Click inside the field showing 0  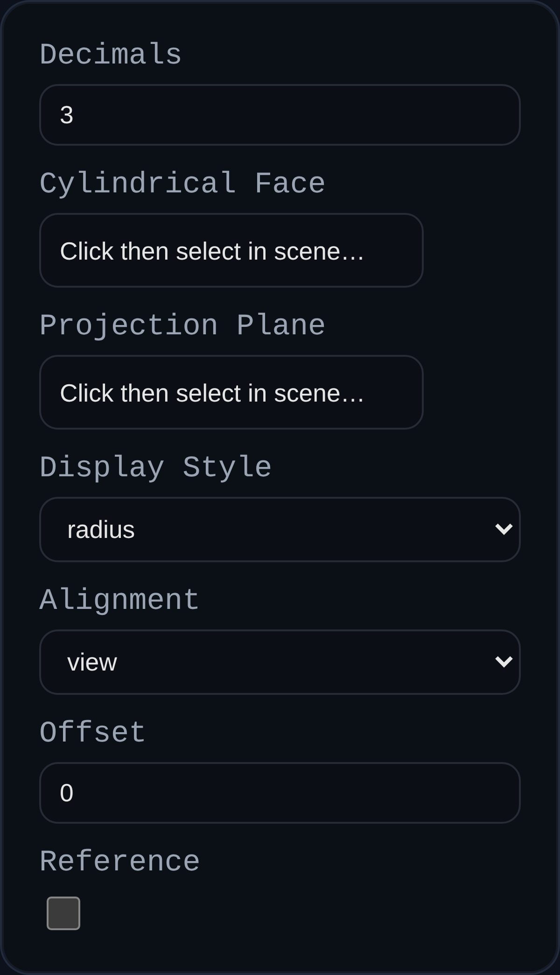(x=280, y=791)
